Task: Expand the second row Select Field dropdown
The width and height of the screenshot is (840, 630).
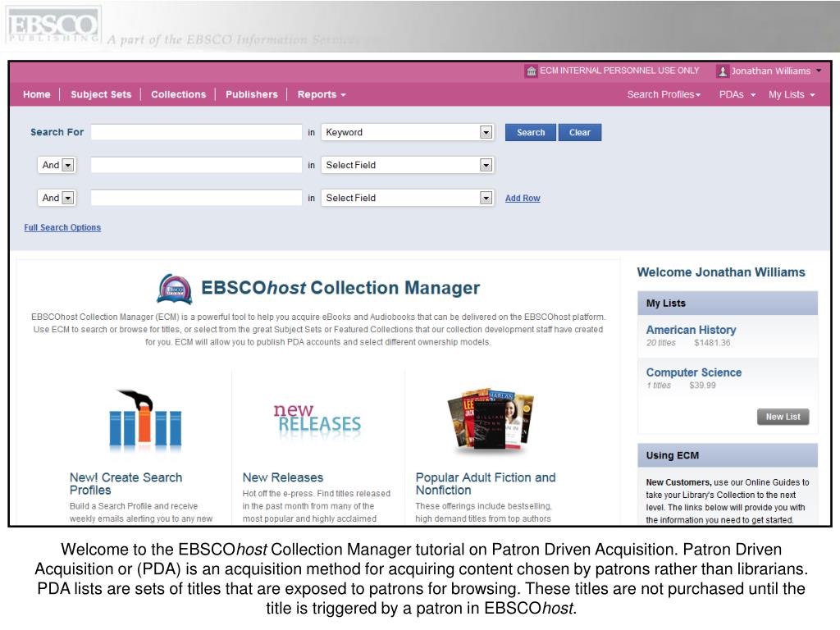Action: pos(486,165)
